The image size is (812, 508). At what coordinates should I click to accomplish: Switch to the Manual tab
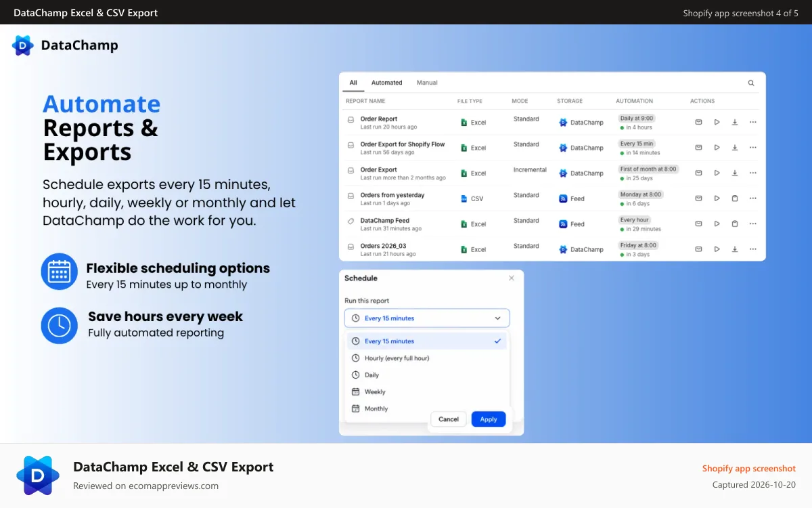pos(427,83)
